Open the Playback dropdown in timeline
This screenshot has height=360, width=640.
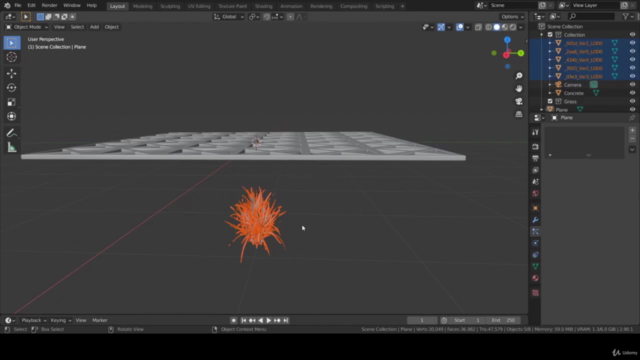[x=33, y=320]
